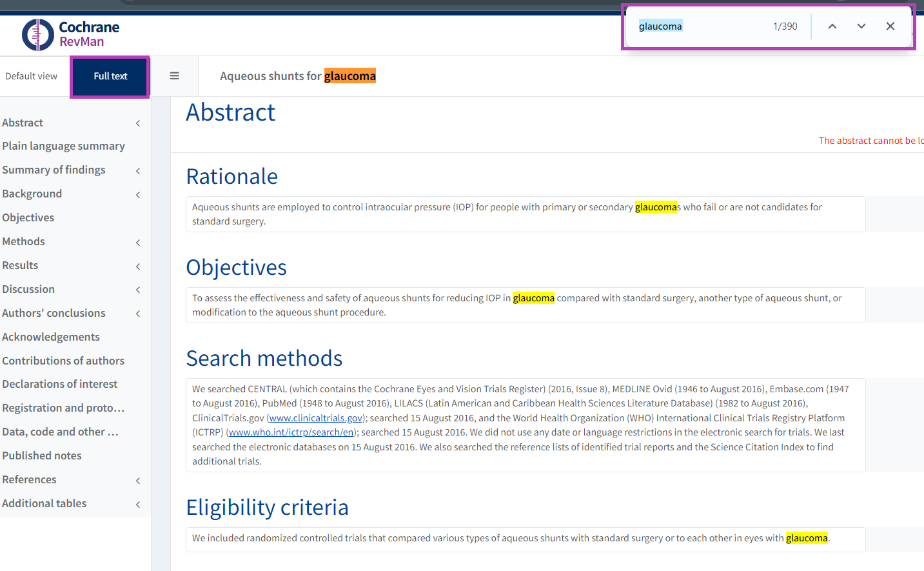Image resolution: width=924 pixels, height=571 pixels.
Task: Expand the Background section chevron
Action: coord(138,195)
